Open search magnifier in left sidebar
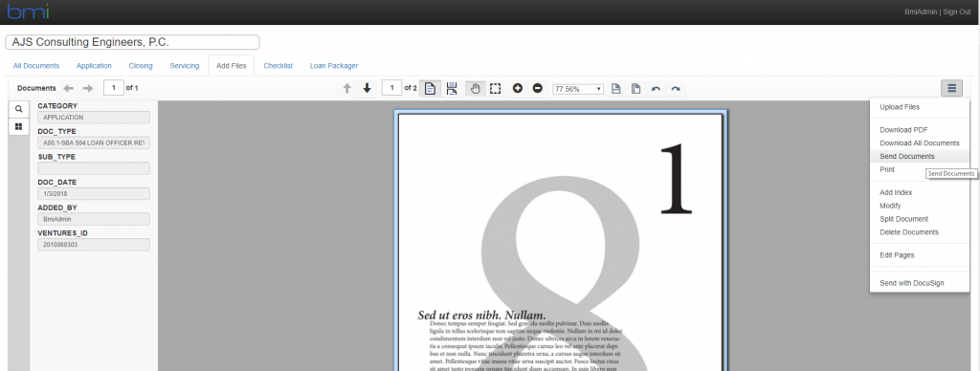Screen dimensions: 980x371 (19, 109)
